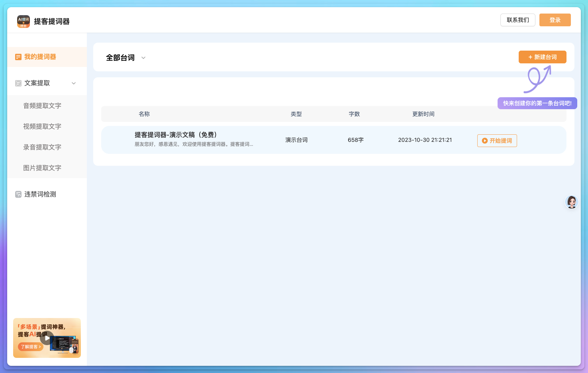Click the 快来创建你的第一条台词吧 tooltip bubble
Screen dimensions: 588x373
537,103
